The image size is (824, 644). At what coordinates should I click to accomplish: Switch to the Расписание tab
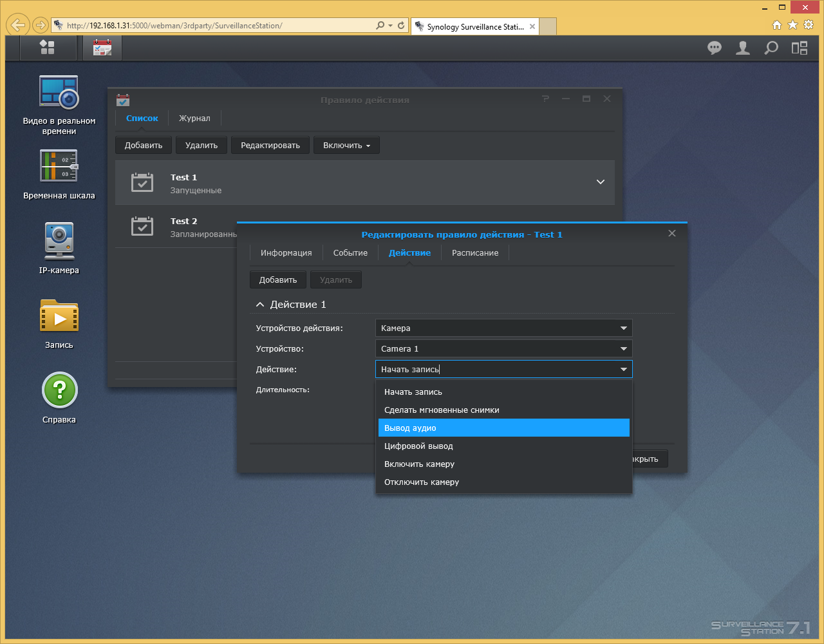pyautogui.click(x=475, y=252)
